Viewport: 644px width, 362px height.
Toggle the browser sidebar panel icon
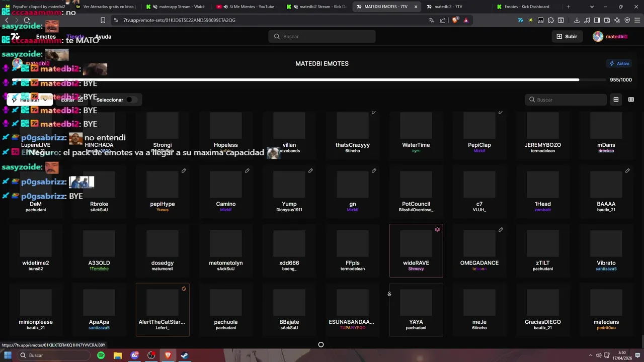(x=597, y=20)
